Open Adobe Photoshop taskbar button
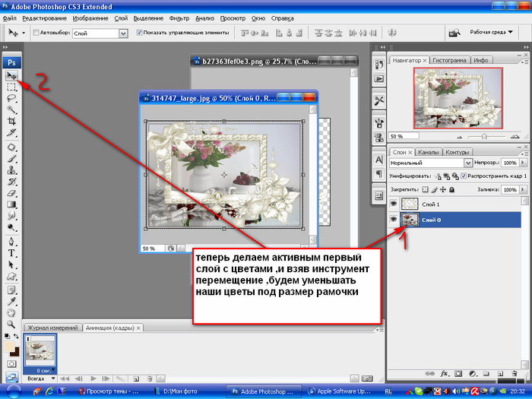 263,391
